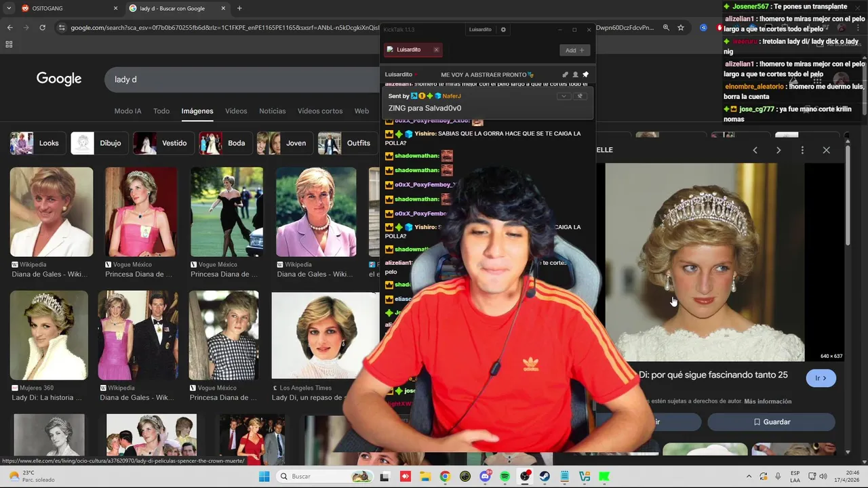Open File Explorer from taskbar
Screen dimensions: 868x488
(x=425, y=476)
